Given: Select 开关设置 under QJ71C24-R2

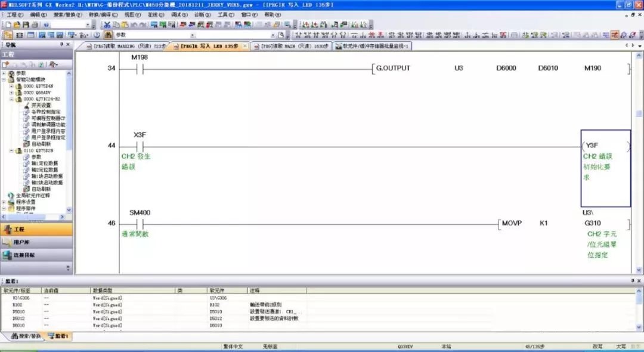Looking at the screenshot, I should coord(41,105).
